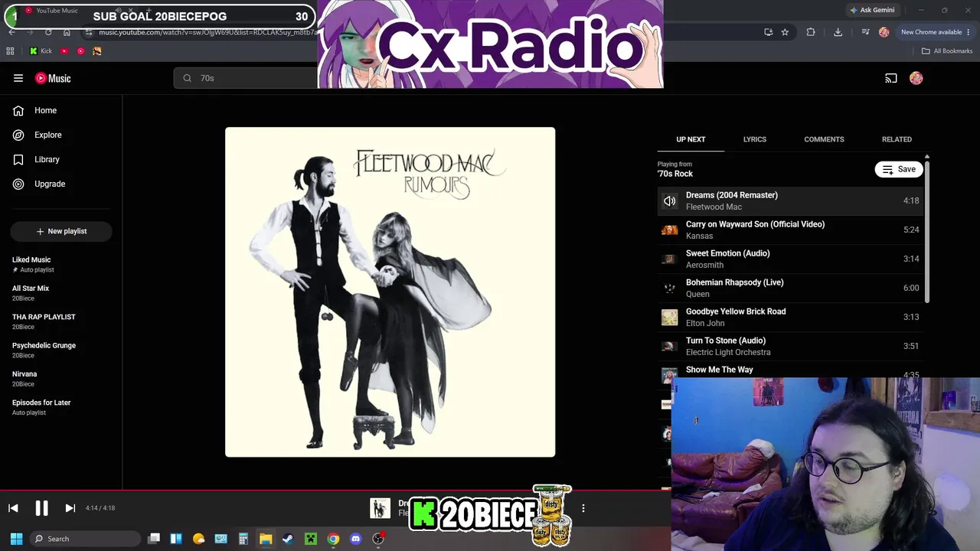Open the Nirvana playlist
Viewport: 980px width, 551px height.
(61, 379)
